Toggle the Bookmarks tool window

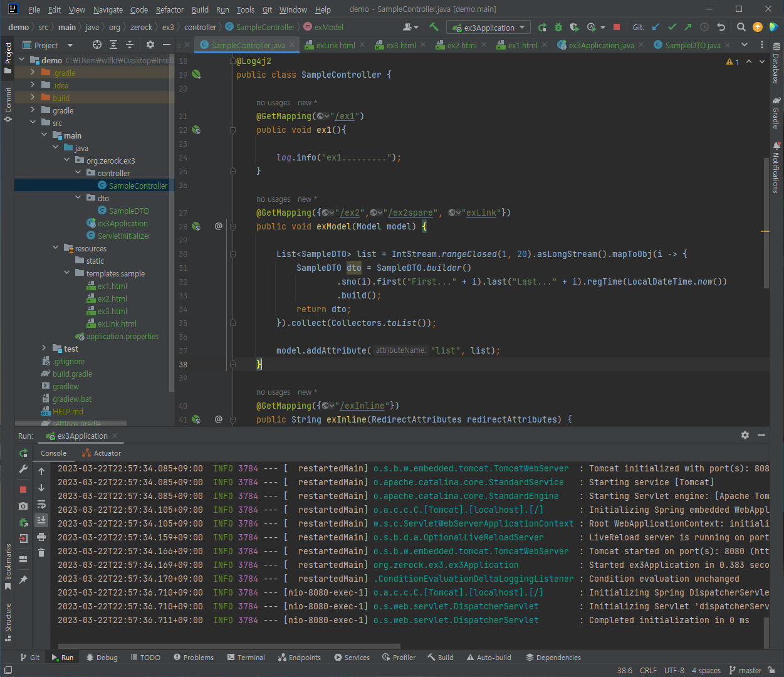coord(8,567)
